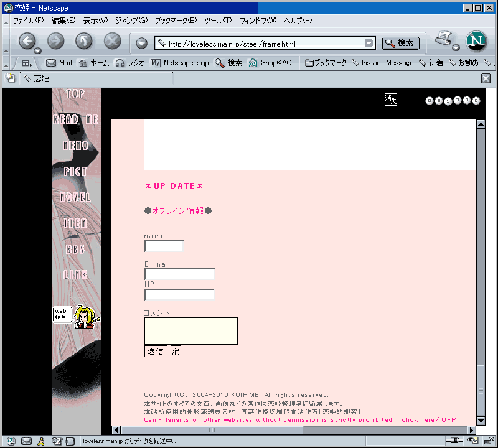Viewport: 498px width, 448px height.
Task: Open Mail from the personal toolbar
Action: pos(59,63)
